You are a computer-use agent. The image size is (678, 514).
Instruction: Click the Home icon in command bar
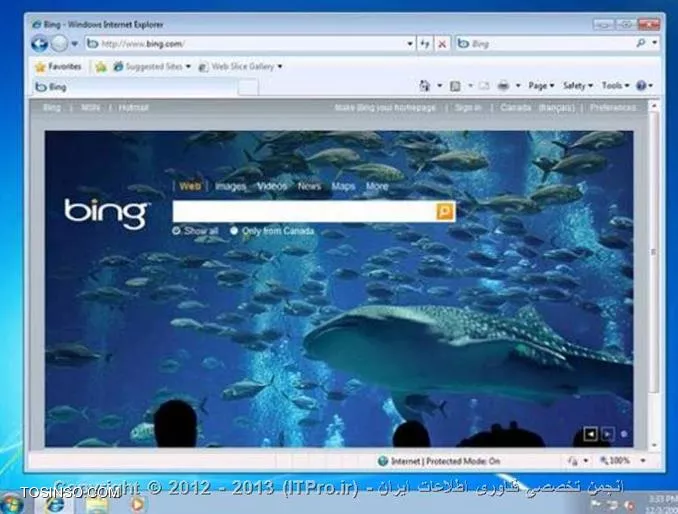(425, 86)
